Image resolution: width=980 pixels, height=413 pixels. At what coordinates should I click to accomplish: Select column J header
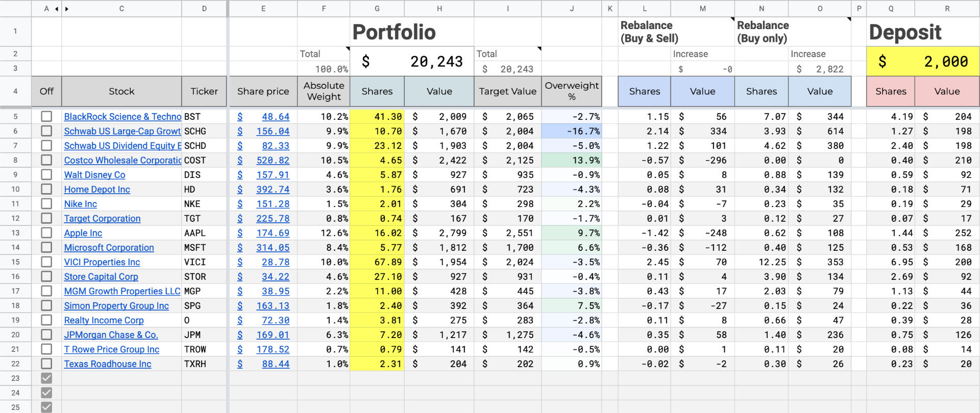(x=572, y=9)
